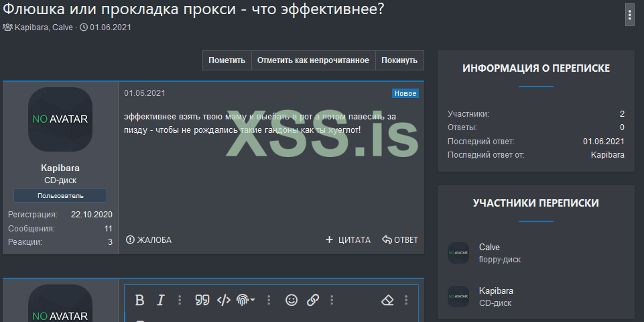Viewport: 644px width, 322px height.
Task: Click Calve link under the conversation title
Action: coord(63,28)
